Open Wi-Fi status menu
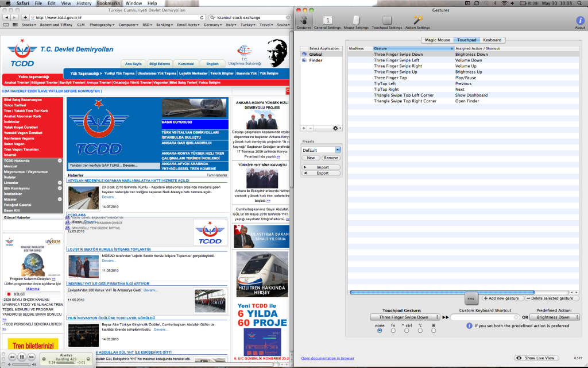The image size is (588, 368). tap(504, 3)
